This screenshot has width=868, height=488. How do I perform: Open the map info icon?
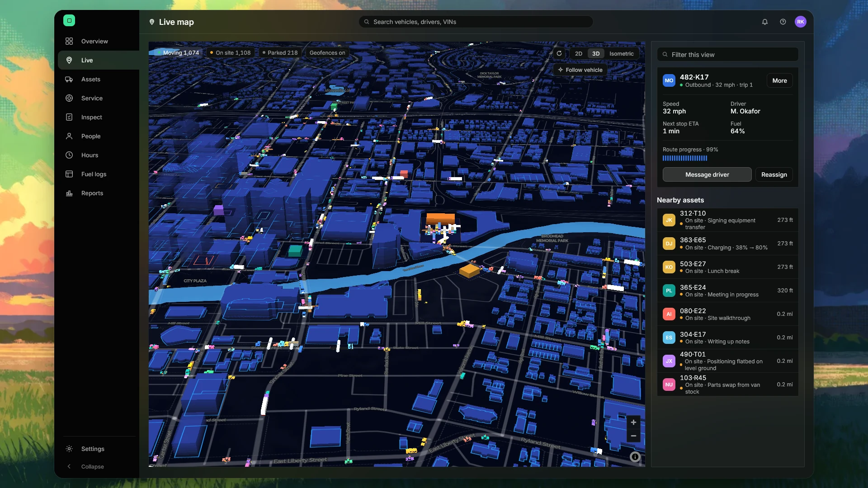pos(635,457)
